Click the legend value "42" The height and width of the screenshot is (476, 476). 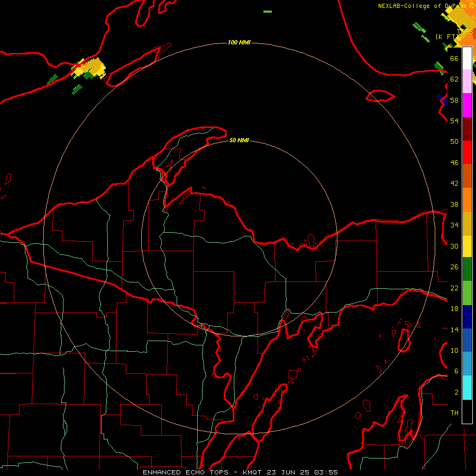tap(454, 184)
